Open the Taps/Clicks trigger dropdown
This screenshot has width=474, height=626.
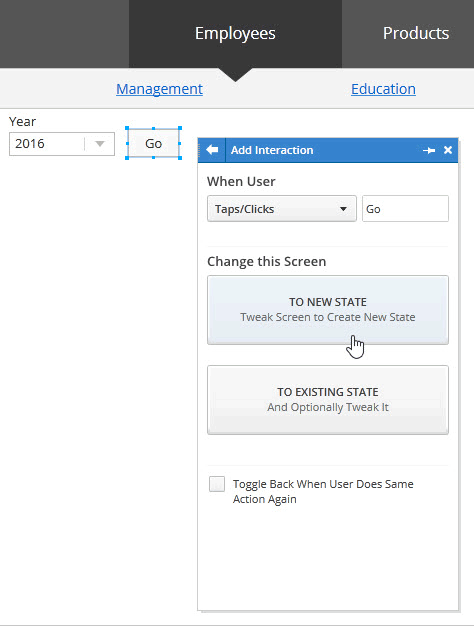282,209
